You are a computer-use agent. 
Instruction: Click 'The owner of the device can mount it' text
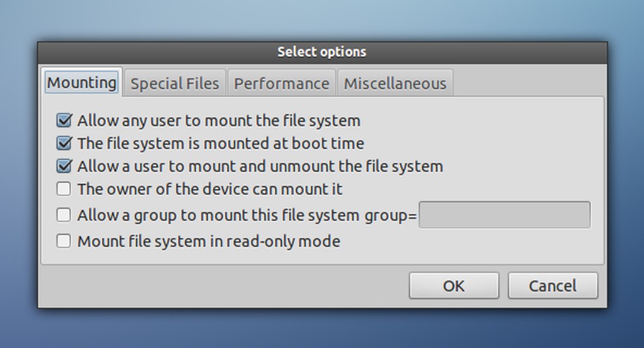click(209, 189)
